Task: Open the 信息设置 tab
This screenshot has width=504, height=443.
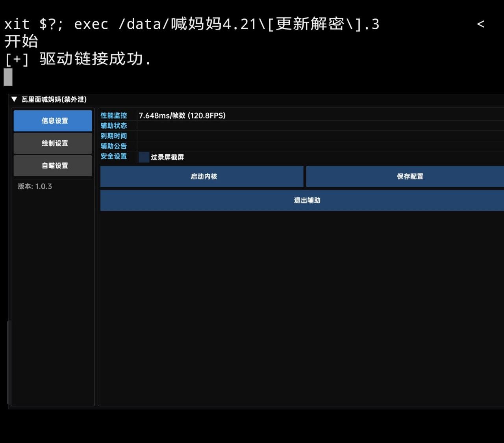Action: click(x=53, y=121)
